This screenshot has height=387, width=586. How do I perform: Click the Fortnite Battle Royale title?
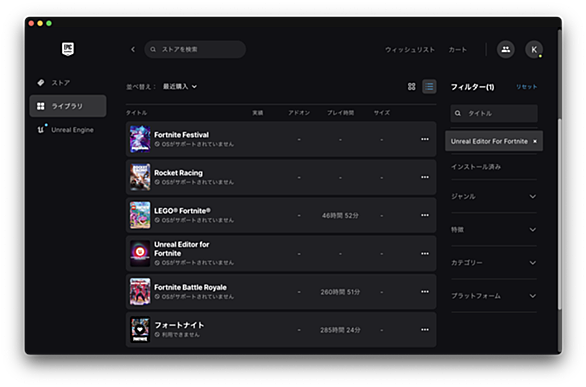[191, 287]
